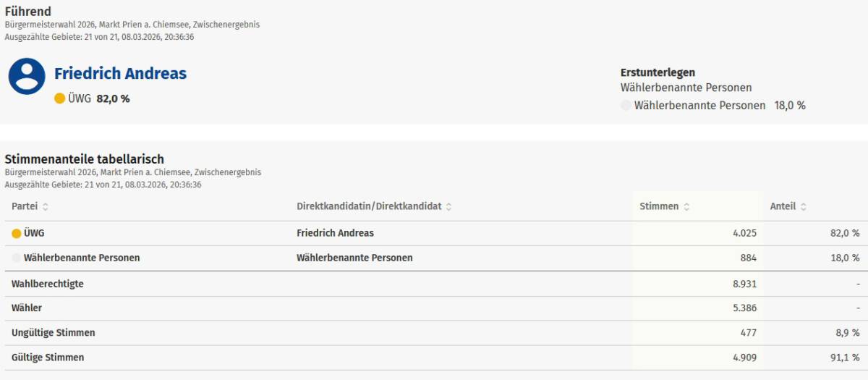Select the Partei column header
Viewport: 868px width, 380px height.
click(x=25, y=207)
